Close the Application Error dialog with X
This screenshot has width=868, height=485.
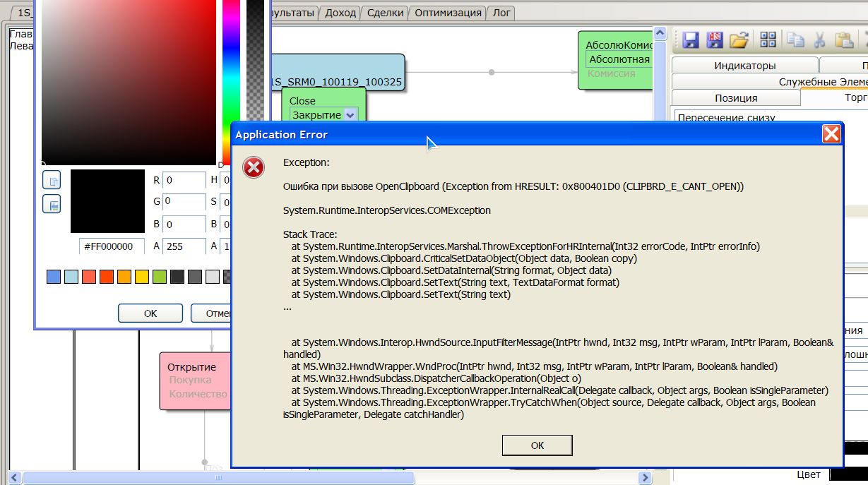831,134
